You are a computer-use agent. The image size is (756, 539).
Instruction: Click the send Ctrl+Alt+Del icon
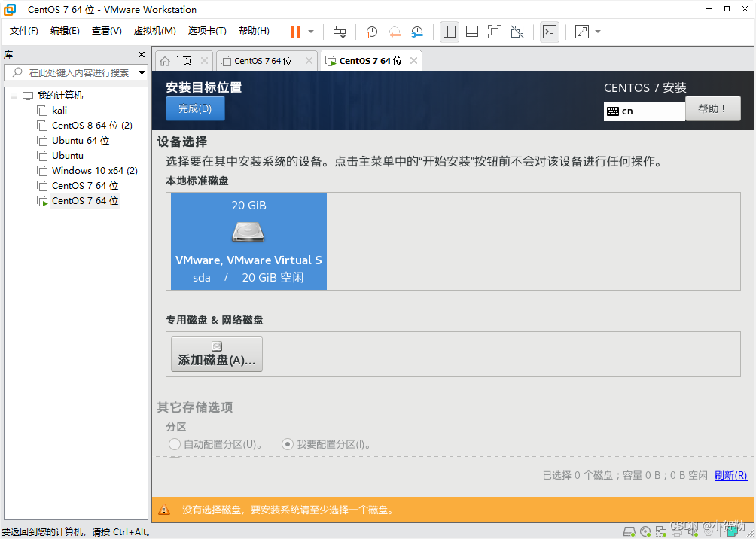pos(340,32)
